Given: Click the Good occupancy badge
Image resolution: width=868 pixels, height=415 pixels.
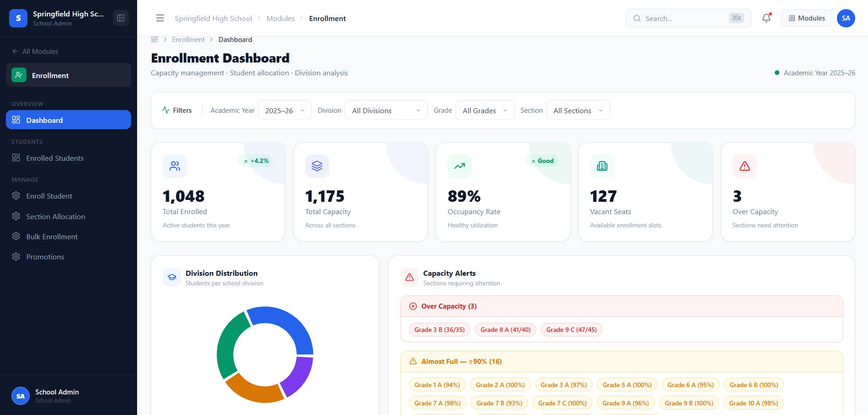Looking at the screenshot, I should click(x=542, y=161).
